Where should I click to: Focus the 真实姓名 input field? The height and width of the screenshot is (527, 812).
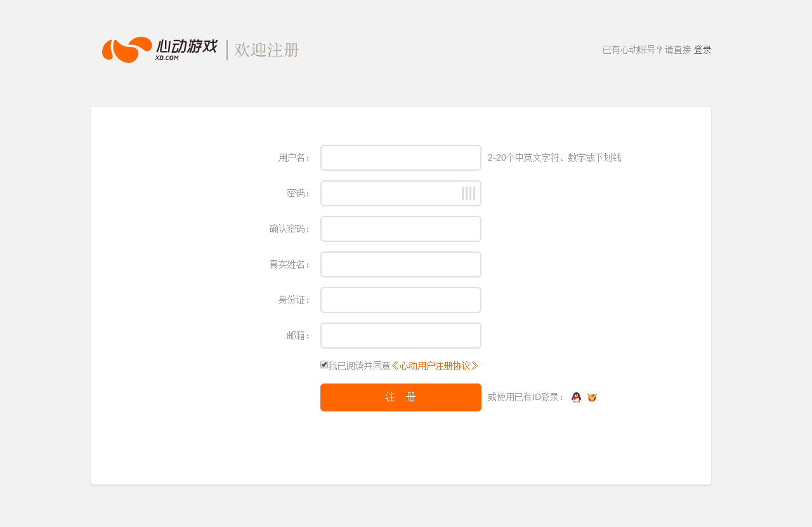pyautogui.click(x=401, y=265)
